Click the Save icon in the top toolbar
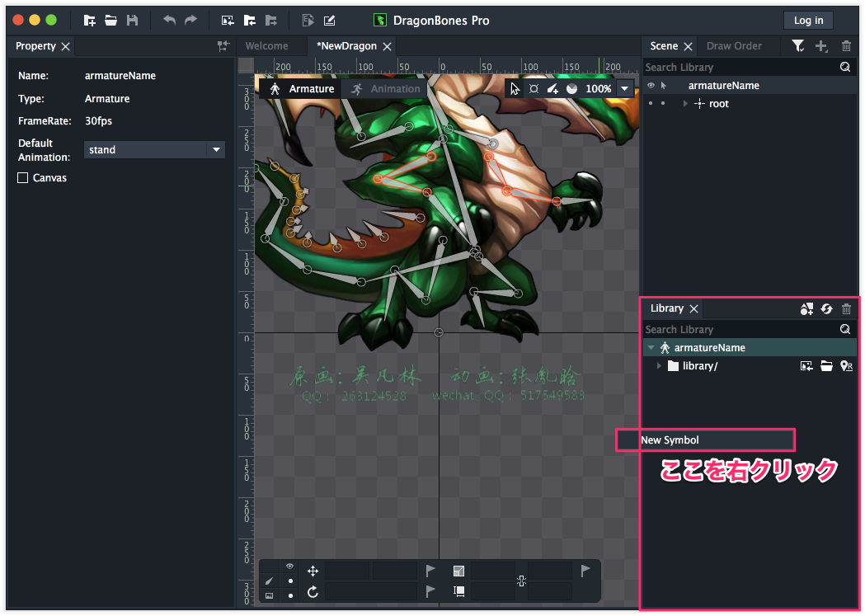This screenshot has height=616, width=865. (x=132, y=20)
